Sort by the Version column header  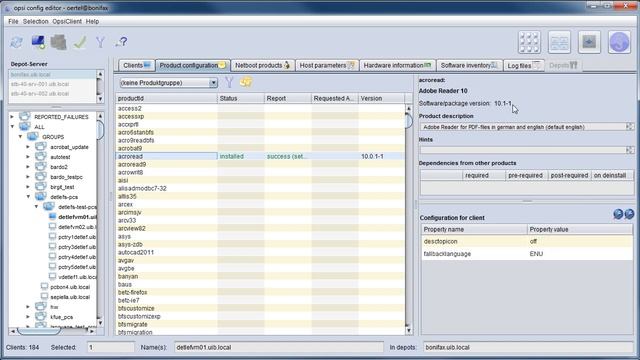pyautogui.click(x=381, y=98)
